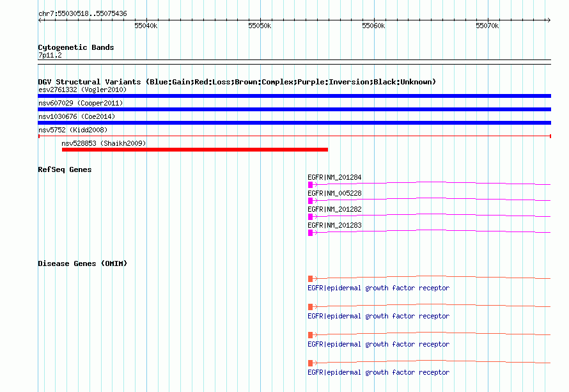
Task: Select the RefSeq Genes track title
Action: [x=65, y=169]
